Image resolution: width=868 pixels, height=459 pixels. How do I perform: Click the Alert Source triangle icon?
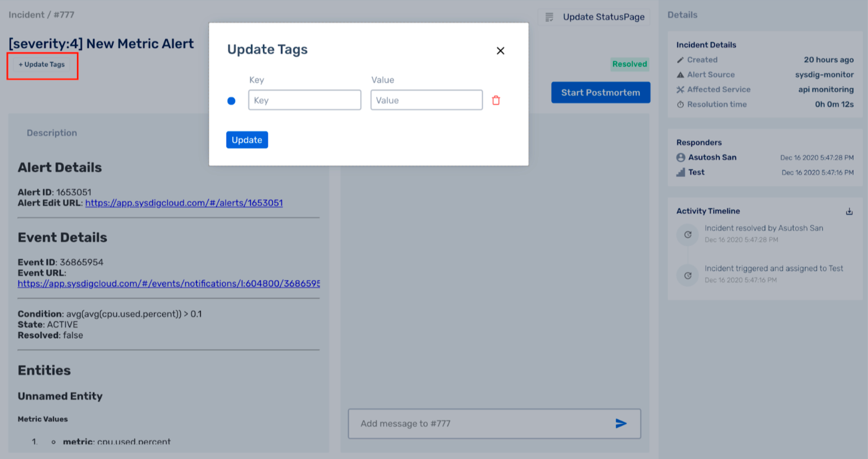(681, 75)
